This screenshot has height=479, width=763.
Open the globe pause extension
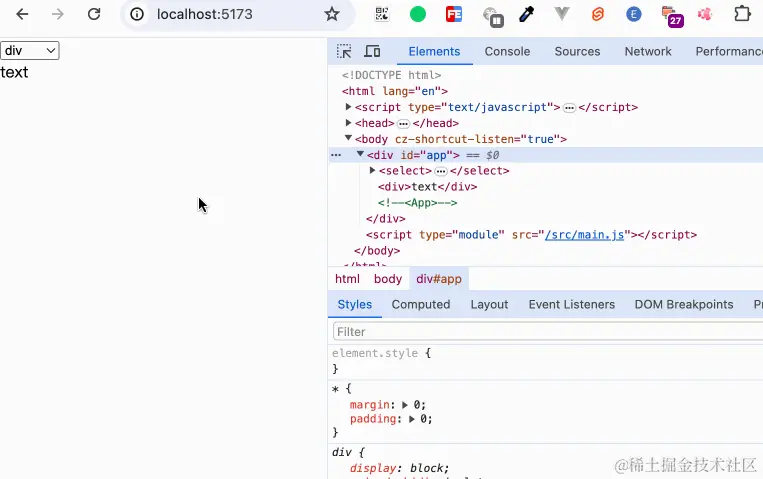pos(492,17)
